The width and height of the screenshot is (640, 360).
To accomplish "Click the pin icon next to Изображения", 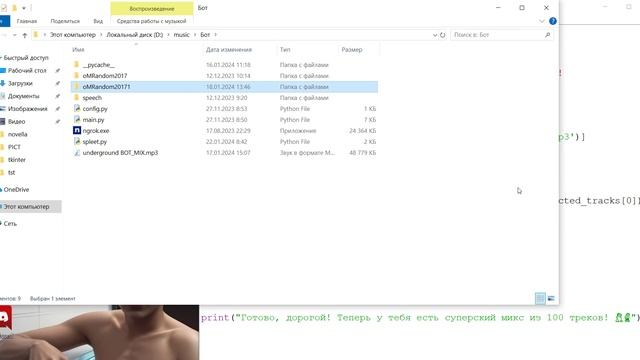I will tap(58, 109).
